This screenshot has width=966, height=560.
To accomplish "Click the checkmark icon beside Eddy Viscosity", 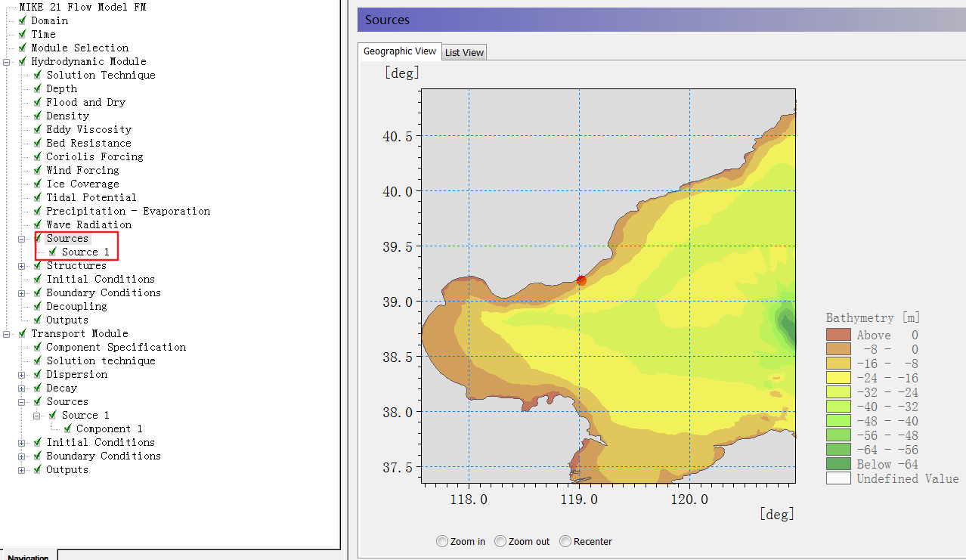I will [38, 129].
